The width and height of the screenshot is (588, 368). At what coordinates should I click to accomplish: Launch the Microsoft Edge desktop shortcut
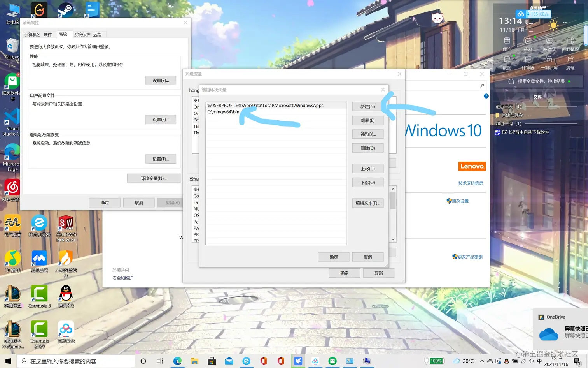12,157
